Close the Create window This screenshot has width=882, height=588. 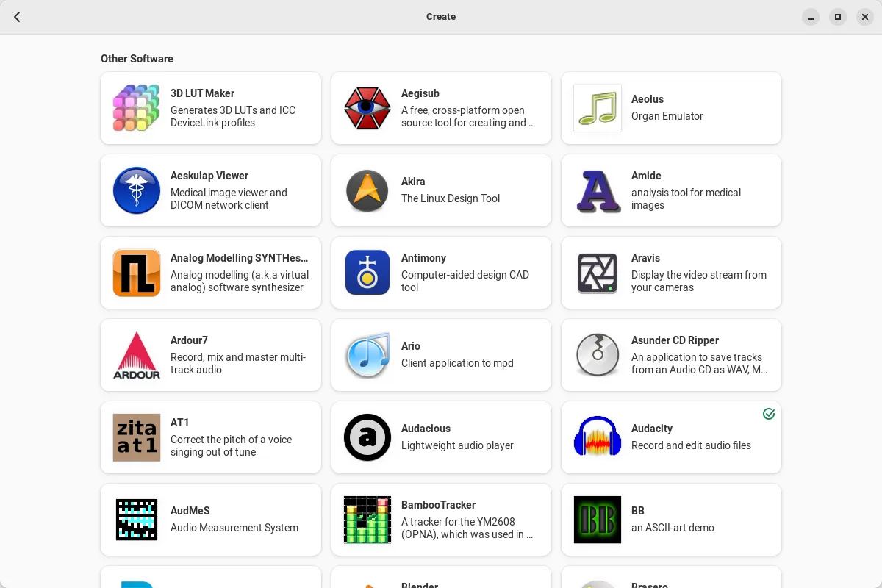(x=865, y=17)
